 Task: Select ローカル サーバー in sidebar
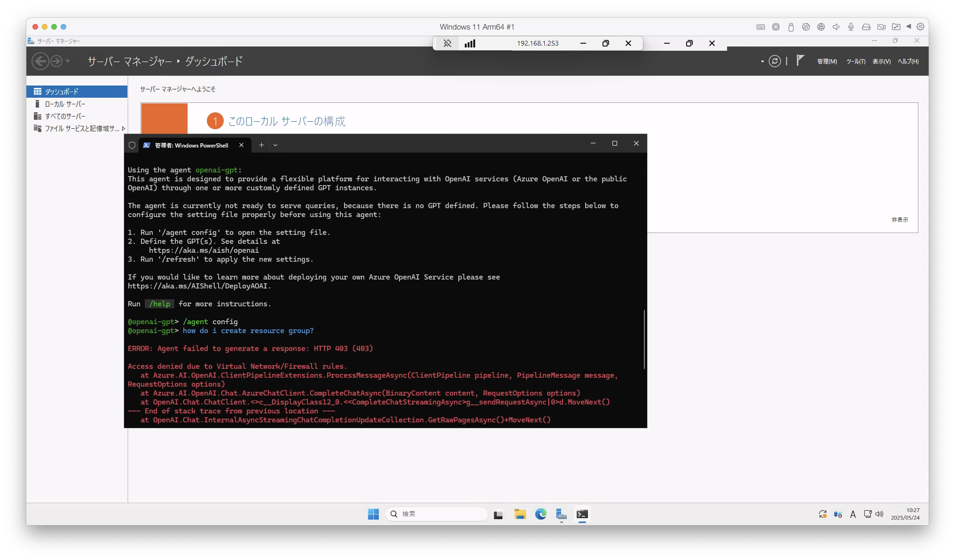tap(65, 104)
